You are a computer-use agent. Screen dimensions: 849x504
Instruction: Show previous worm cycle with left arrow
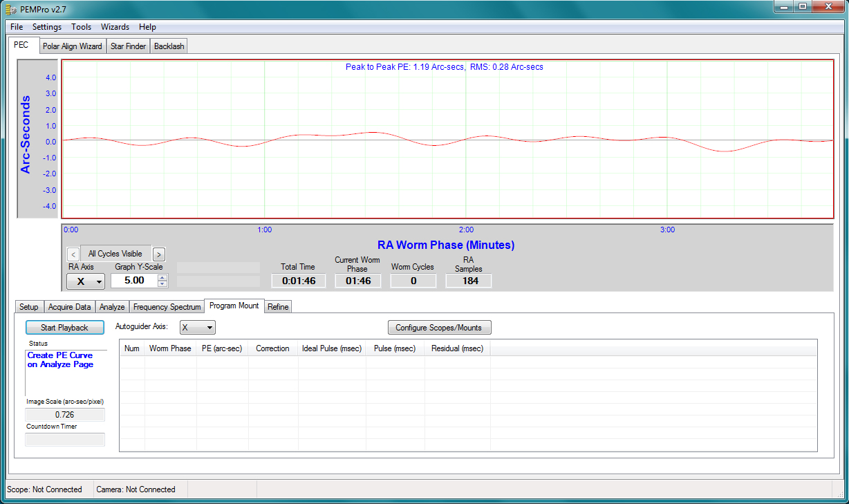coord(73,254)
